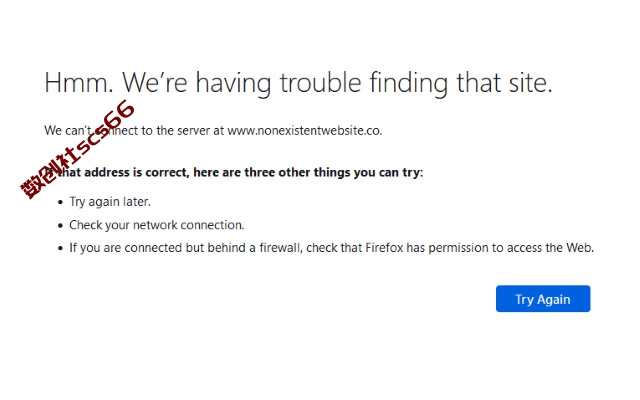
Task: Click the word 'Firefox' in the last tip
Action: (x=384, y=248)
